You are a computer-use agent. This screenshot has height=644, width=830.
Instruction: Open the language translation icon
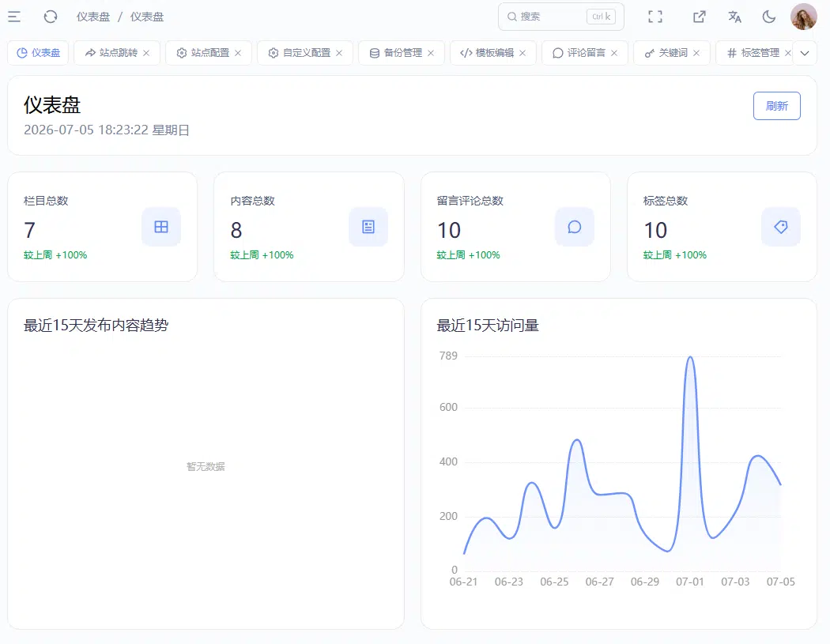734,17
